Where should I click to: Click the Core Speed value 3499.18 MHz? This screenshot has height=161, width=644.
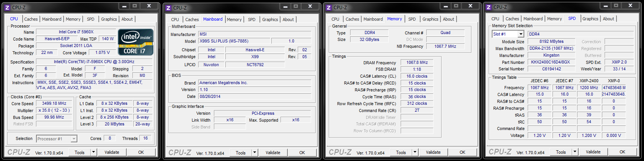(54, 104)
